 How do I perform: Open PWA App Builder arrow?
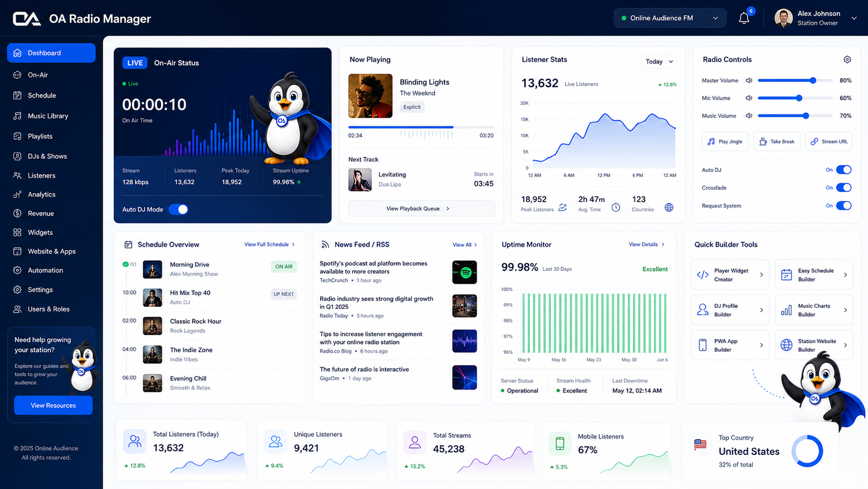point(762,345)
